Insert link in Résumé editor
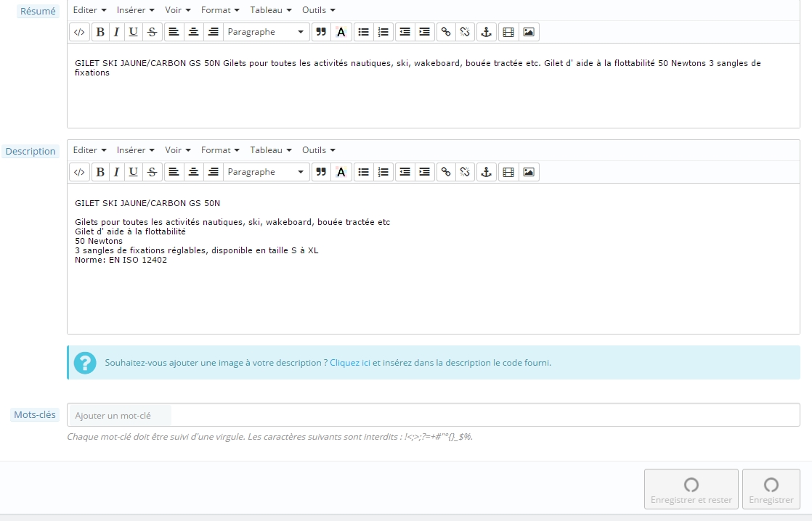The image size is (812, 521). coord(446,32)
